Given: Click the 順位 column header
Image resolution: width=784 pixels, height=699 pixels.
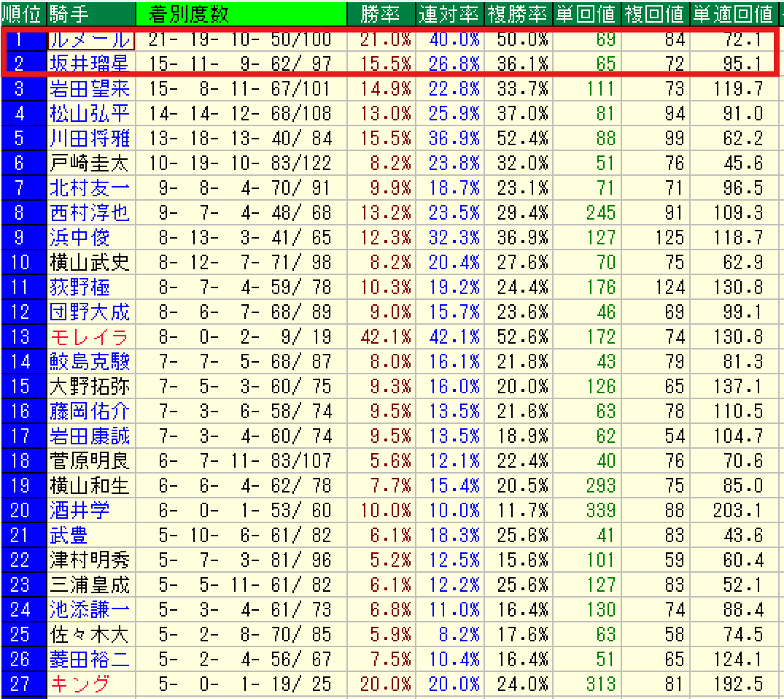Looking at the screenshot, I should point(23,12).
